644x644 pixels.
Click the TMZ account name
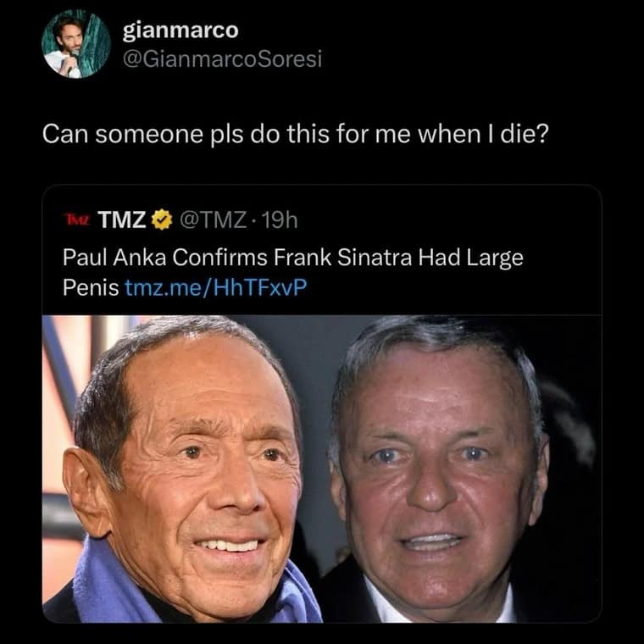point(123,221)
